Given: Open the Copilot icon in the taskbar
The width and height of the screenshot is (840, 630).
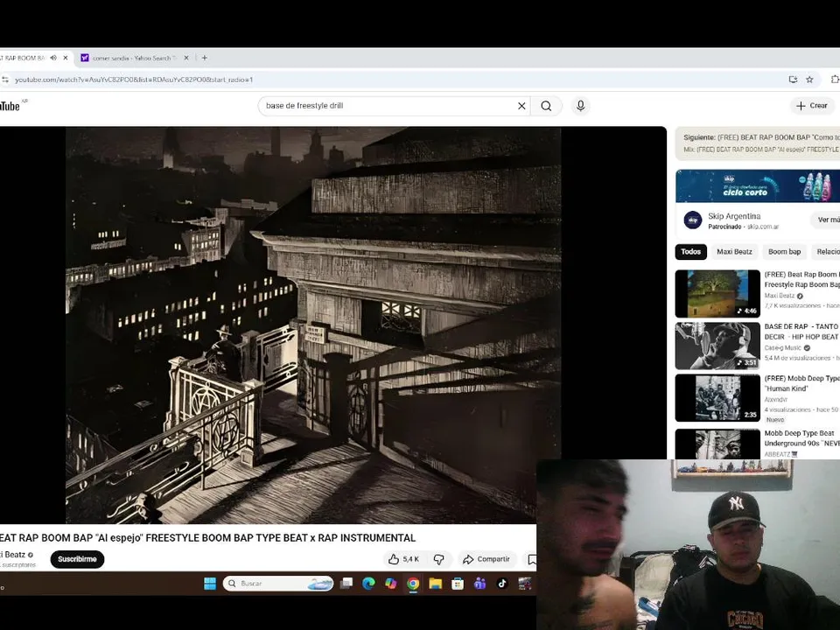Looking at the screenshot, I should pyautogui.click(x=391, y=584).
